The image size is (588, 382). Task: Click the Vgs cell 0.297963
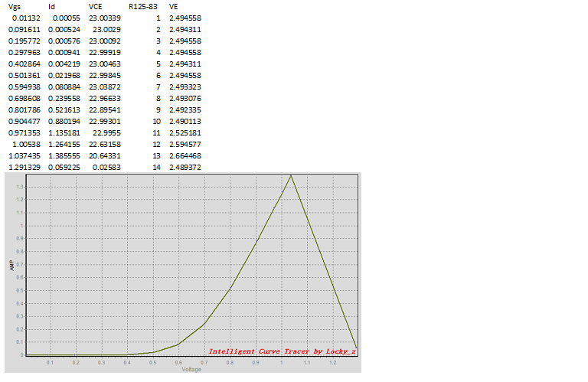click(24, 53)
